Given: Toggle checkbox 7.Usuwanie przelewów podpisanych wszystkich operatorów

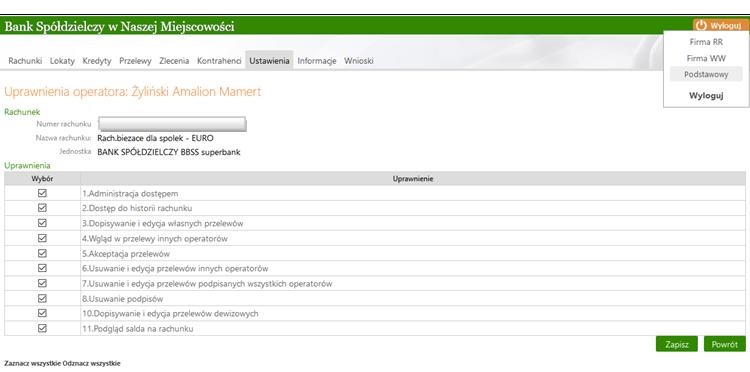Looking at the screenshot, I should 42,284.
